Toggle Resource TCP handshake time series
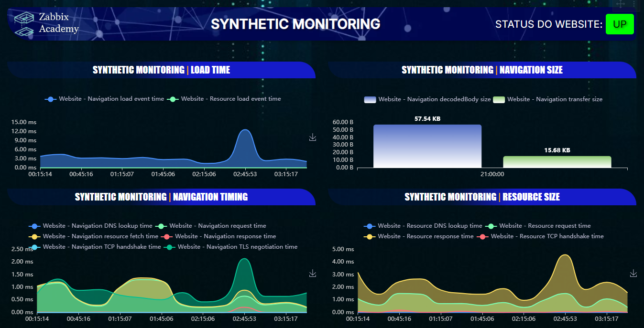Screen dimensions: 644x328 (540, 236)
